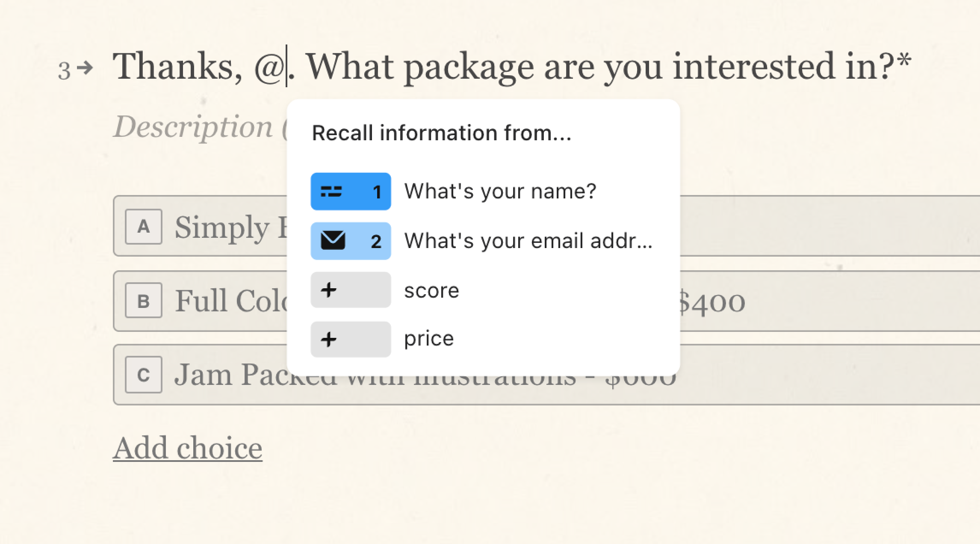Click the arrow icon next to question number 3
This screenshot has width=980, height=544.
click(86, 68)
